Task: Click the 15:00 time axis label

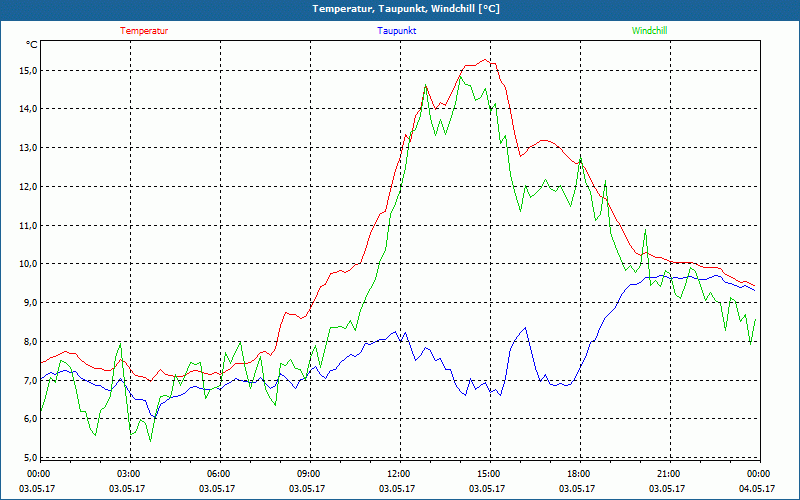Action: tap(488, 474)
